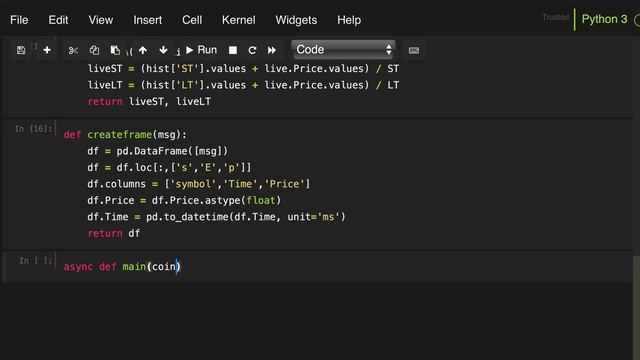Screen dimensions: 640x360
Task: Click the Python 3 kernel name
Action: click(x=604, y=19)
